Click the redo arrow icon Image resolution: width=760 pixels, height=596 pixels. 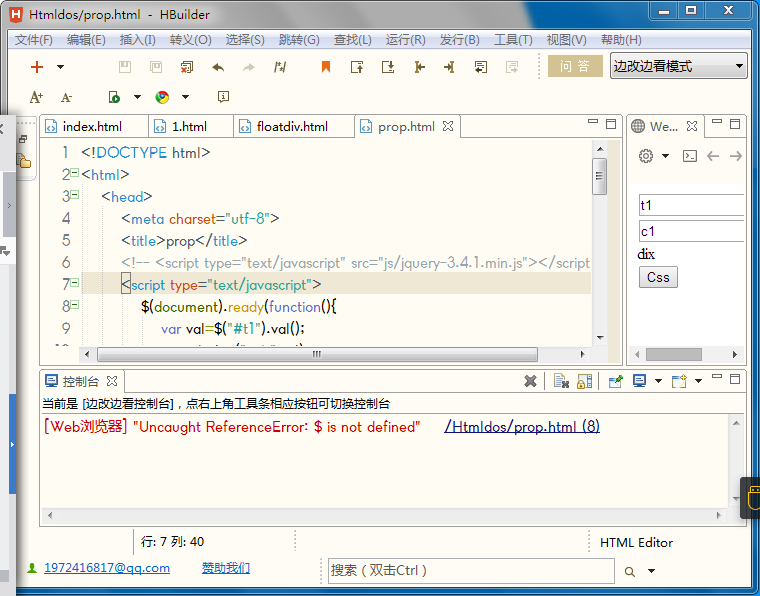coord(249,67)
